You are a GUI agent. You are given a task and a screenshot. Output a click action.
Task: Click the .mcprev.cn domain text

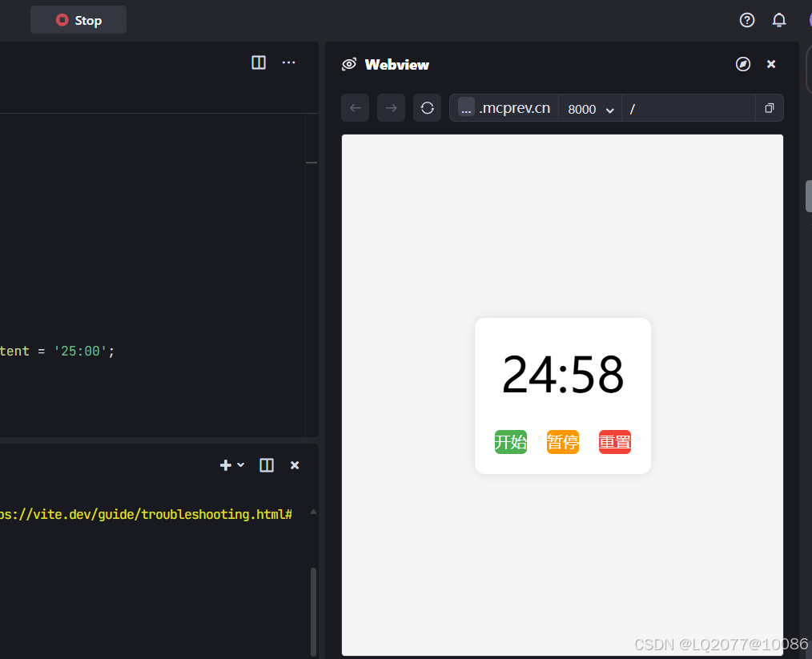tap(514, 107)
